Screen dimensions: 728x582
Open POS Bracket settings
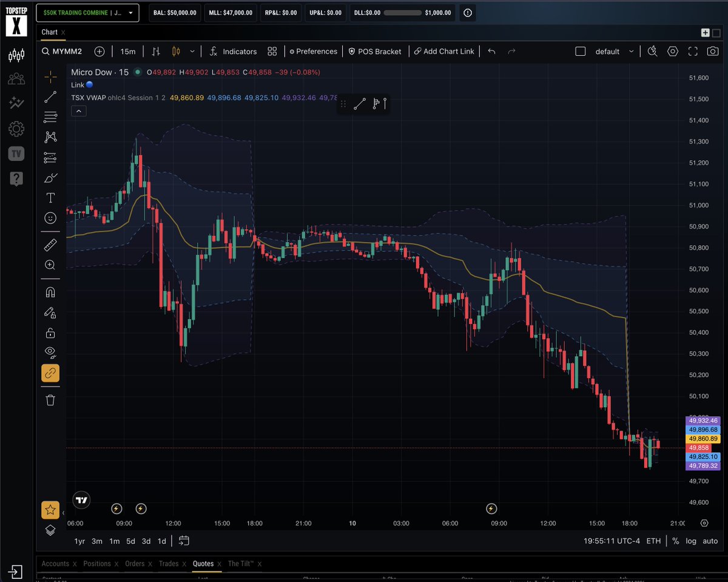(374, 52)
